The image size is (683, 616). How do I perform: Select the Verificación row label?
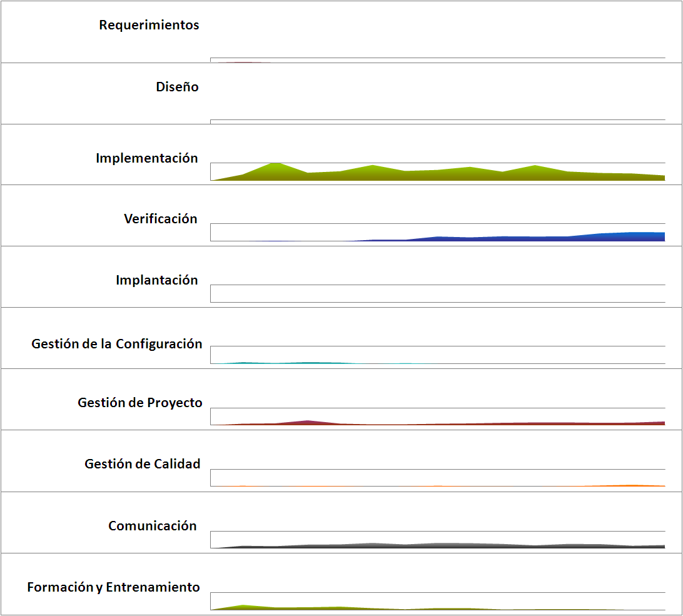click(x=160, y=219)
